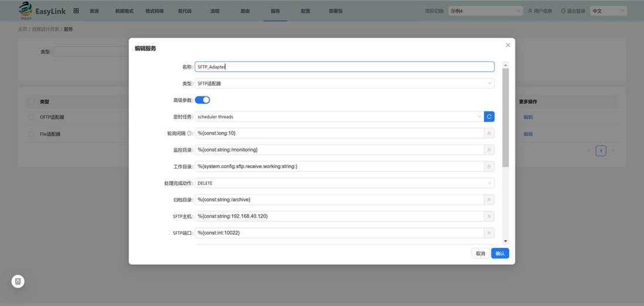This screenshot has height=306, width=644.
Task: Click the help icon next to 轮询间隔
Action: click(189, 133)
